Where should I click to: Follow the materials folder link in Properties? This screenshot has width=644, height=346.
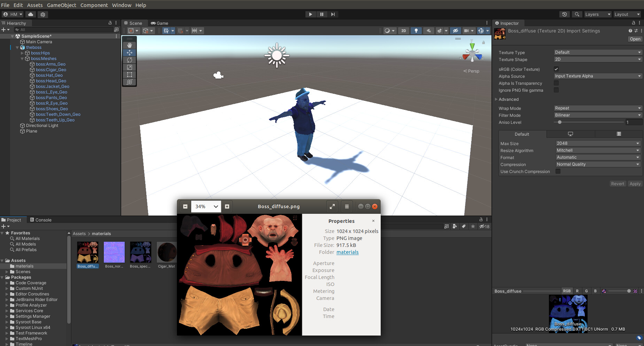347,252
